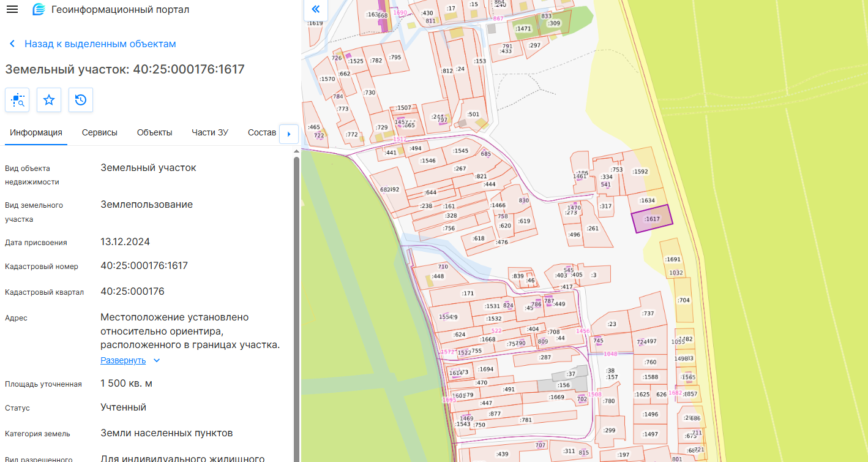868x462 pixels.
Task: Click the panel scrollbar up arrow
Action: [x=296, y=151]
